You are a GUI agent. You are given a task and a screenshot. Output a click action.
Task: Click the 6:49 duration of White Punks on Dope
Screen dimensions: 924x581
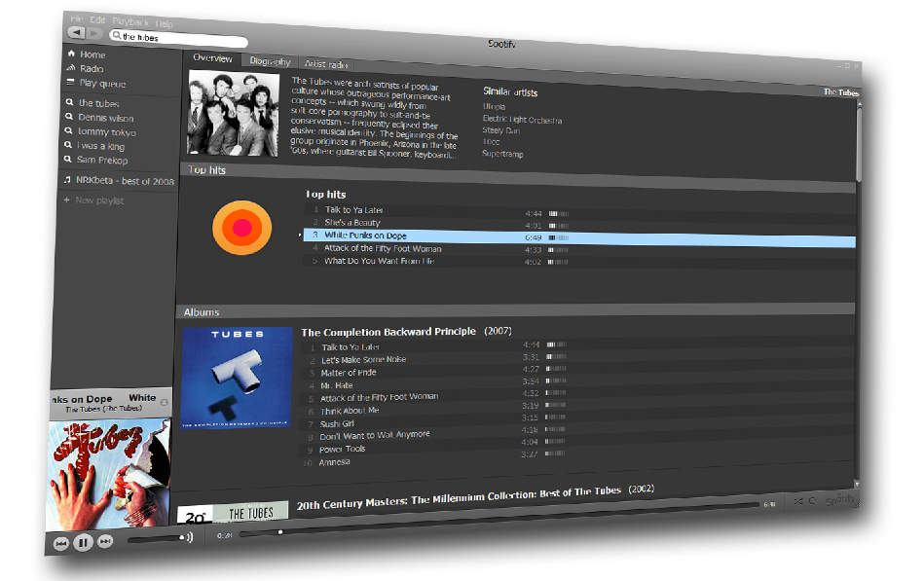click(x=534, y=237)
